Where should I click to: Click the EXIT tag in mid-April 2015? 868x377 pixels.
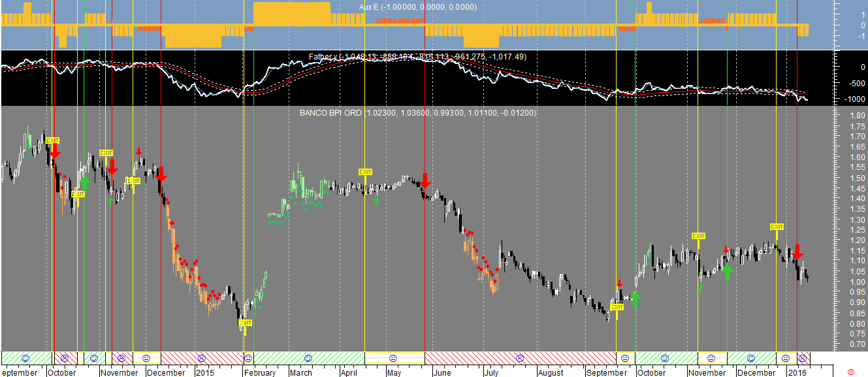[365, 172]
